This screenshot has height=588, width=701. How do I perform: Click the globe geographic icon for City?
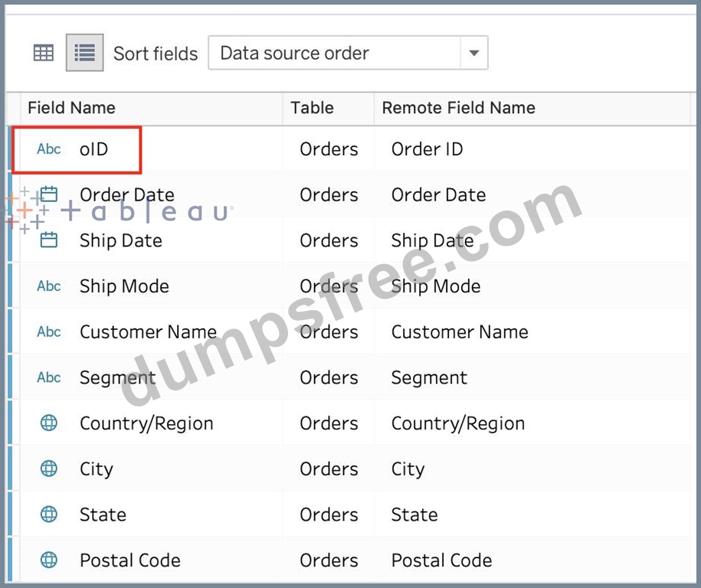pos(49,469)
